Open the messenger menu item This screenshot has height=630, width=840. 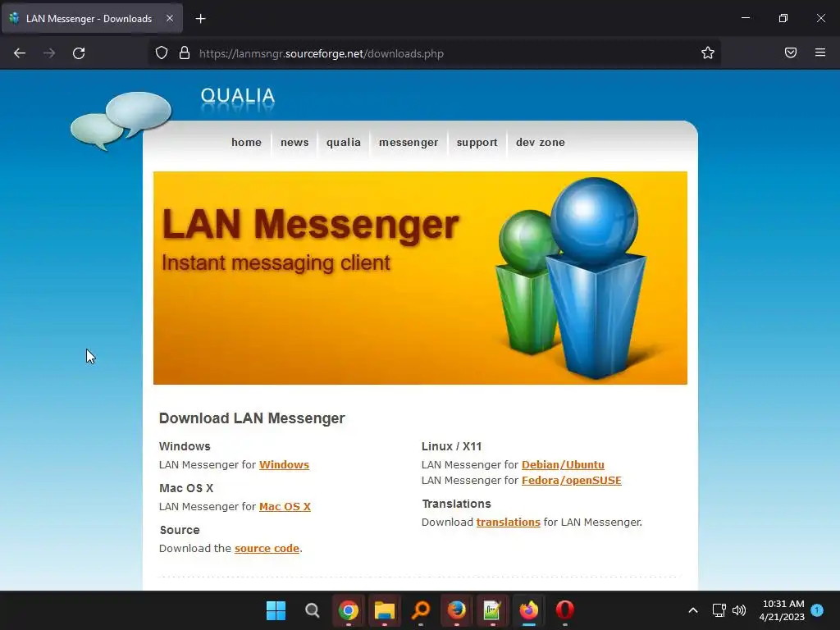[x=409, y=143]
